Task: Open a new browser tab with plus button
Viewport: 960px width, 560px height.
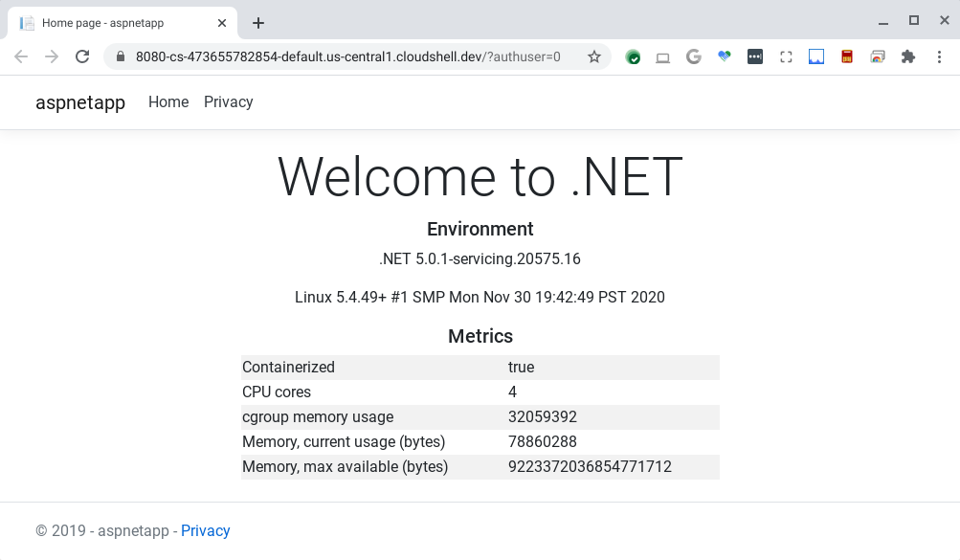Action: point(257,22)
